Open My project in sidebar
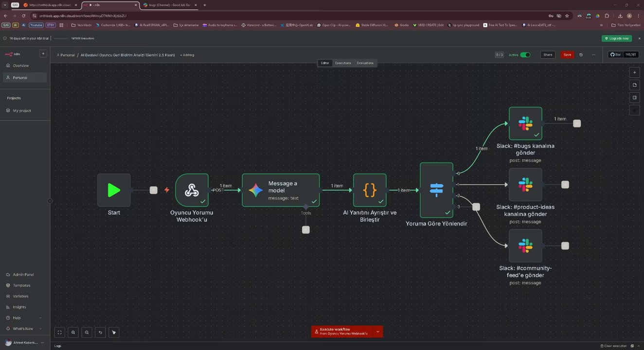This screenshot has width=644, height=350. click(x=24, y=110)
